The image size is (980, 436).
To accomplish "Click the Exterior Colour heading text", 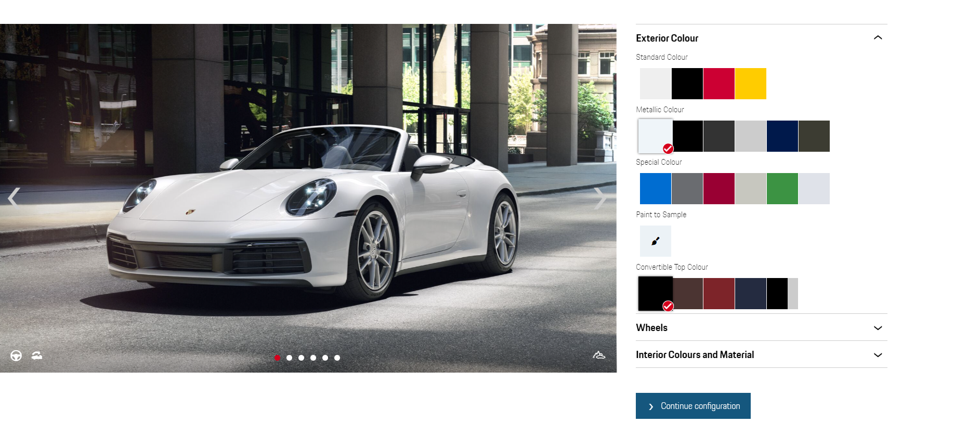I will [667, 38].
